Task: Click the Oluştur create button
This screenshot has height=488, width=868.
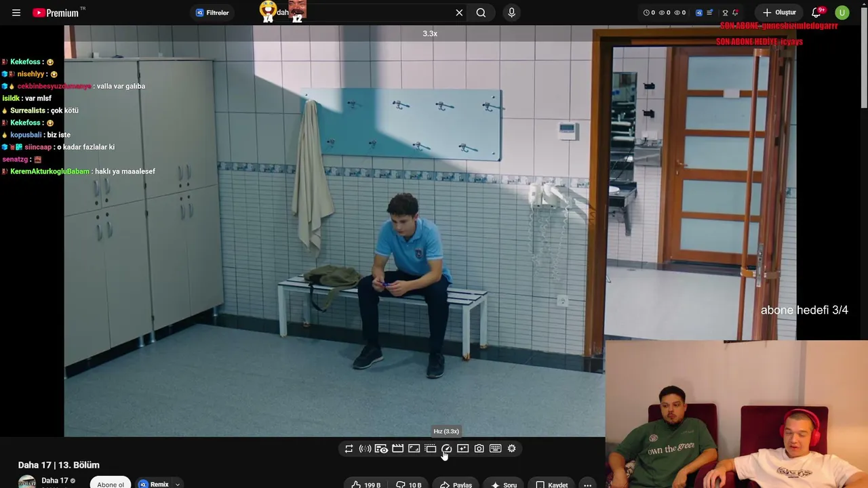Action: click(x=779, y=13)
